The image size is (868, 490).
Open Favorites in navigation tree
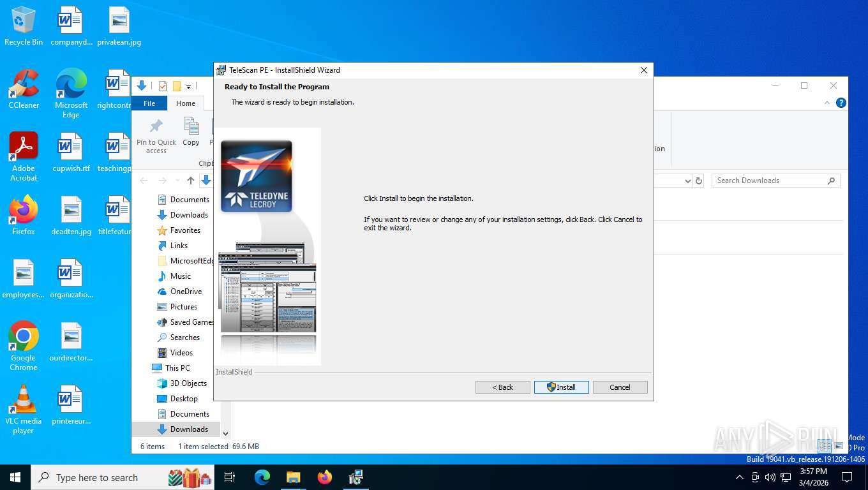pyautogui.click(x=179, y=230)
